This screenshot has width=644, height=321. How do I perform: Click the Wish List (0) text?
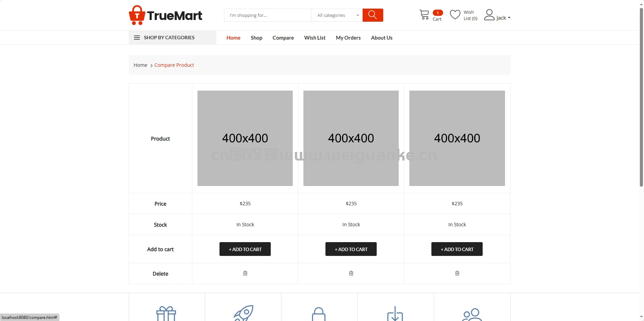click(470, 15)
